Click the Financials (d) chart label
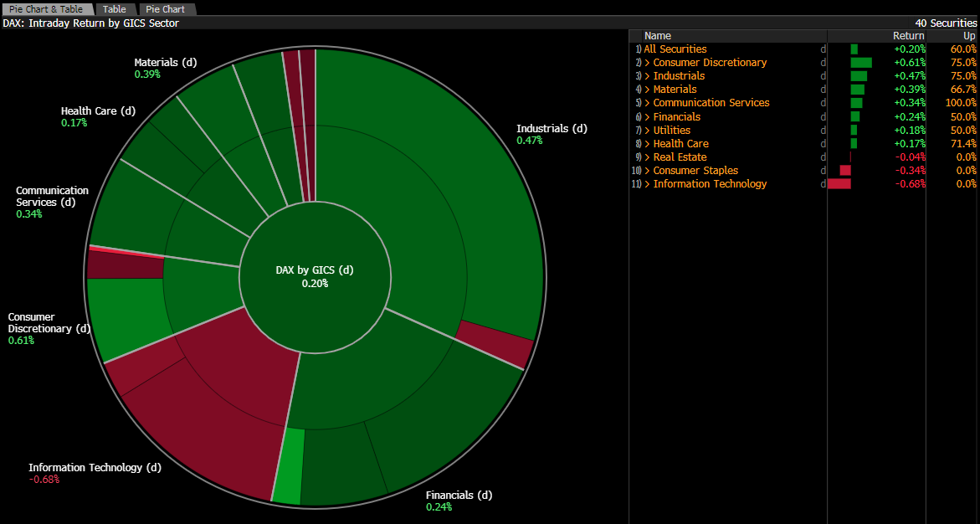This screenshot has height=524, width=980. [x=459, y=496]
